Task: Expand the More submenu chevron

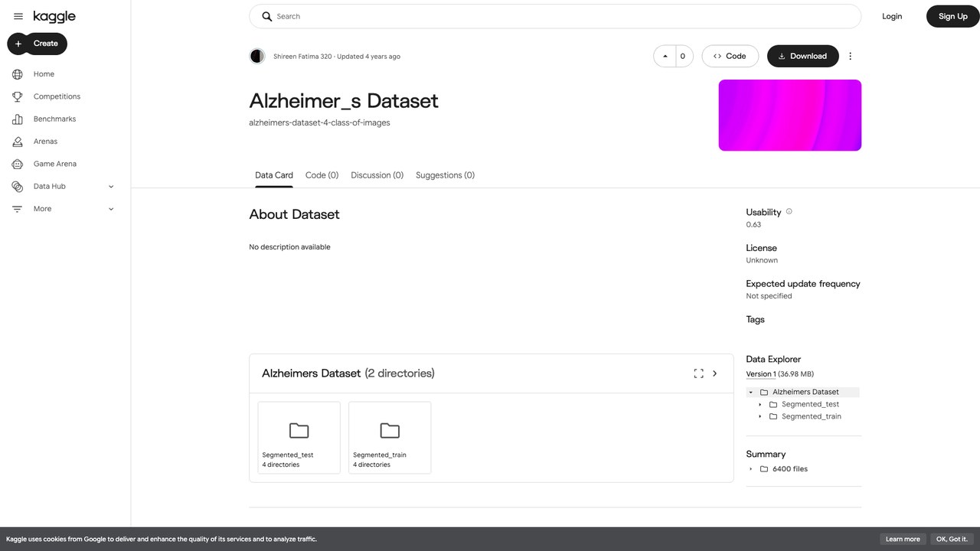Action: (x=111, y=209)
